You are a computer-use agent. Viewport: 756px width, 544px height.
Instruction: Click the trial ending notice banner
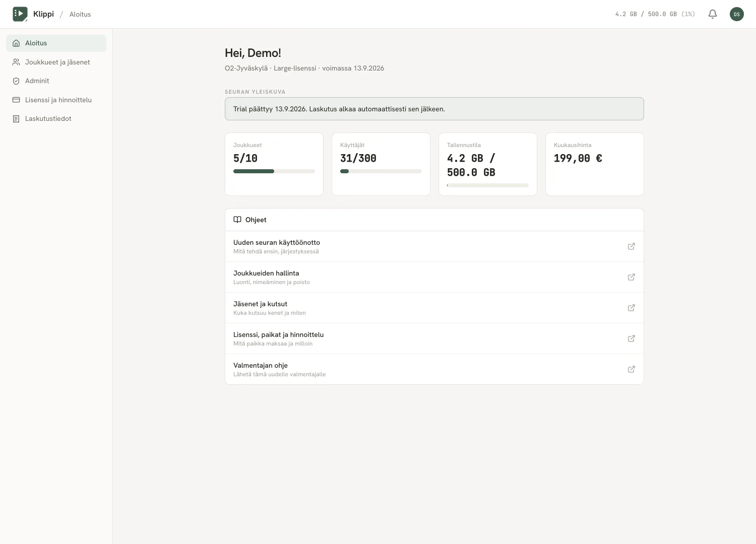click(434, 109)
